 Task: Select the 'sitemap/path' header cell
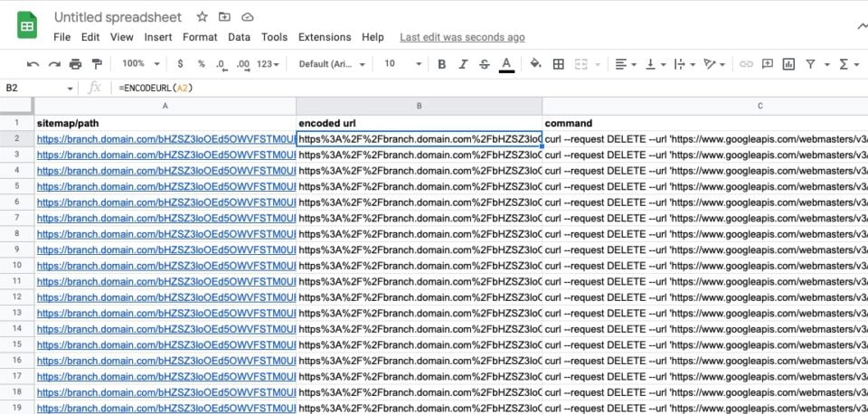point(165,123)
